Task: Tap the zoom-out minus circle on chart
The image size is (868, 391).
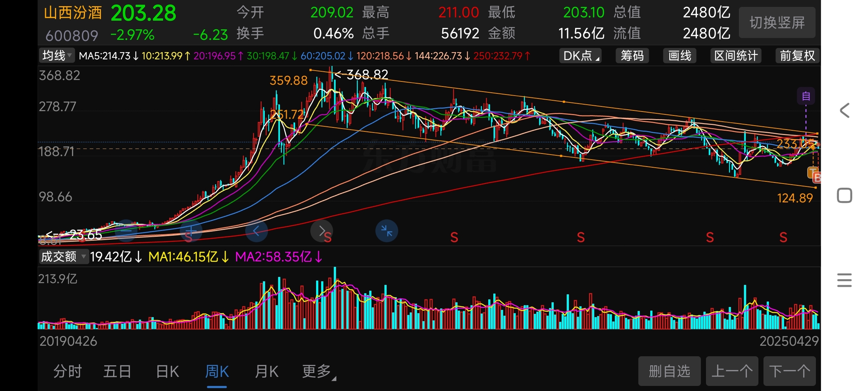Action: tap(126, 231)
